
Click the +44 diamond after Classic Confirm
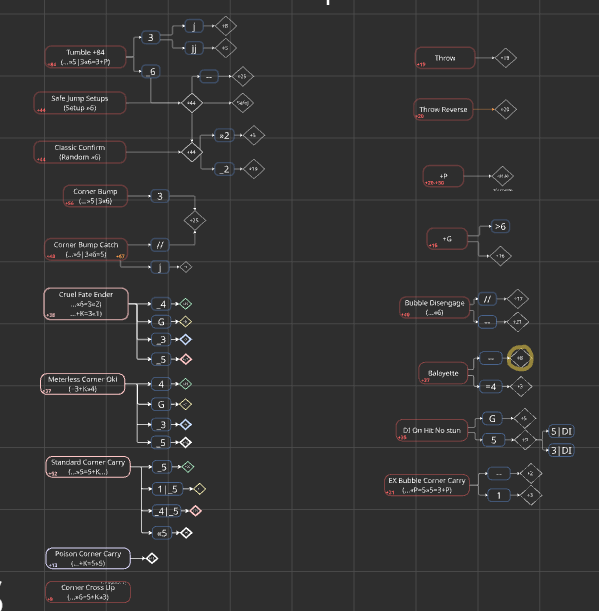coord(192,152)
